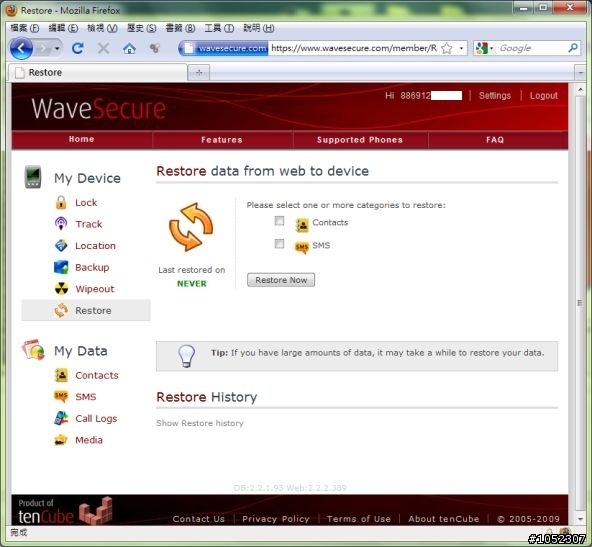Viewport: 592px width, 547px height.
Task: Click the Restore Now button
Action: click(281, 280)
